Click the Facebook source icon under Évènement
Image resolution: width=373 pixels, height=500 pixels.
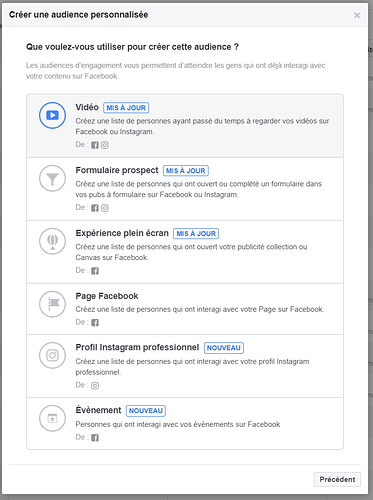[x=95, y=438]
